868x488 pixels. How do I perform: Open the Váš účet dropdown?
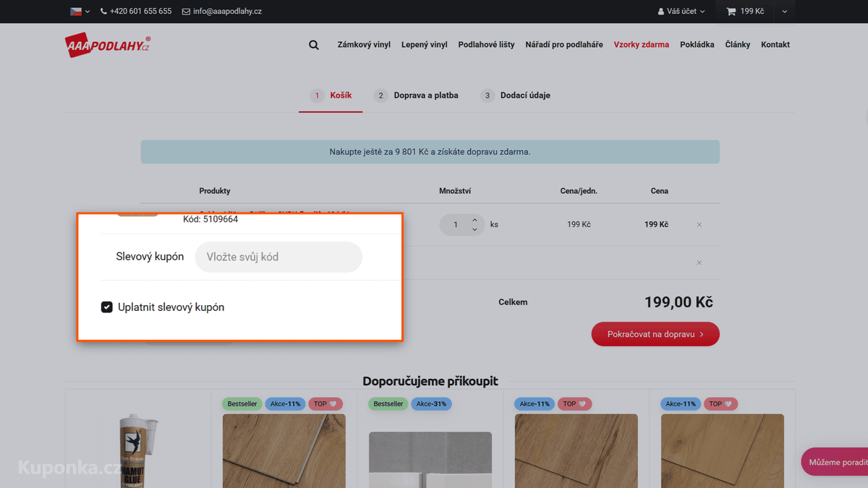681,12
